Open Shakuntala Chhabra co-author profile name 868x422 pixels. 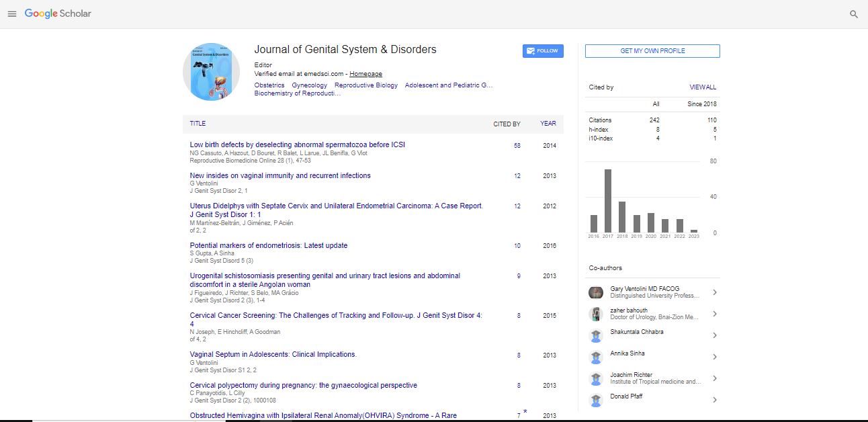[636, 332]
